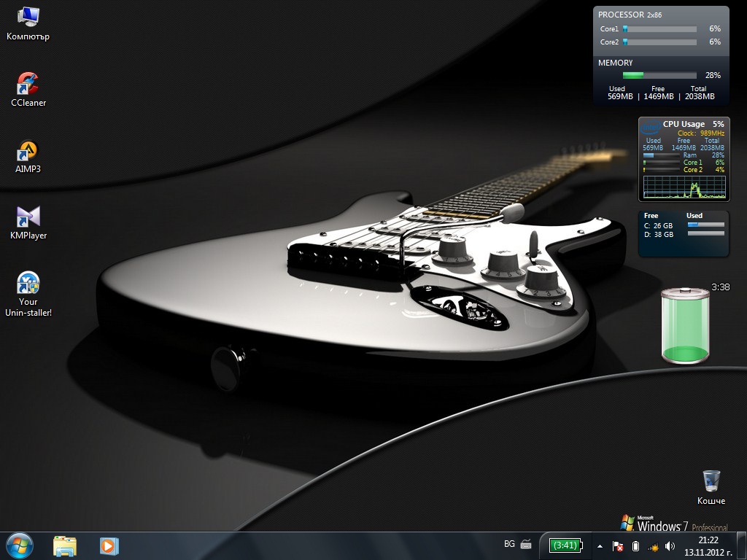Image resolution: width=747 pixels, height=560 pixels.
Task: Open the Windows Start menu
Action: pyautogui.click(x=19, y=545)
